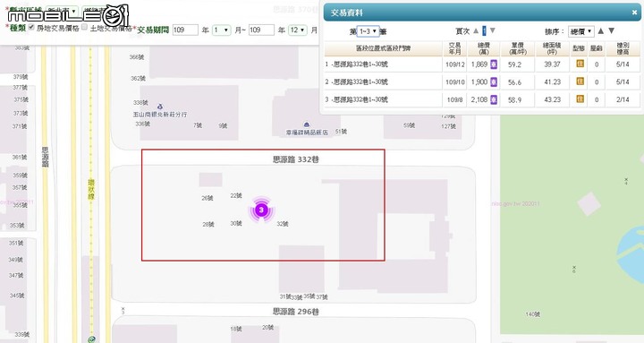Click the 思源路 296巷 street label on map
Screen dimensions: 644x343
click(296, 312)
